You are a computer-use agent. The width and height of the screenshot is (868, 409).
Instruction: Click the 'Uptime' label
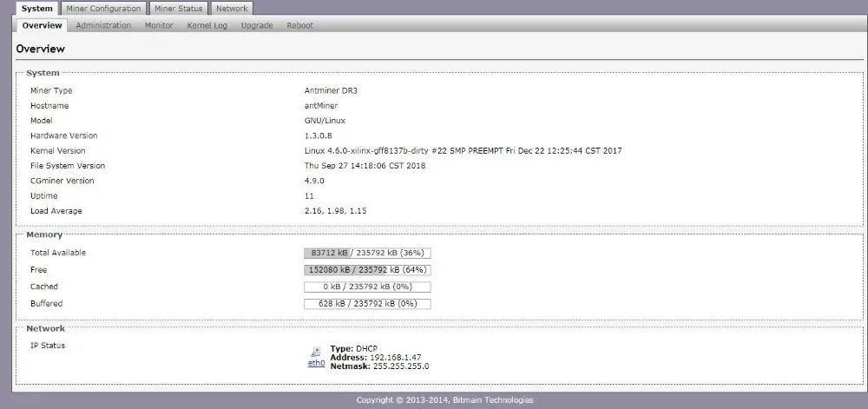[43, 196]
